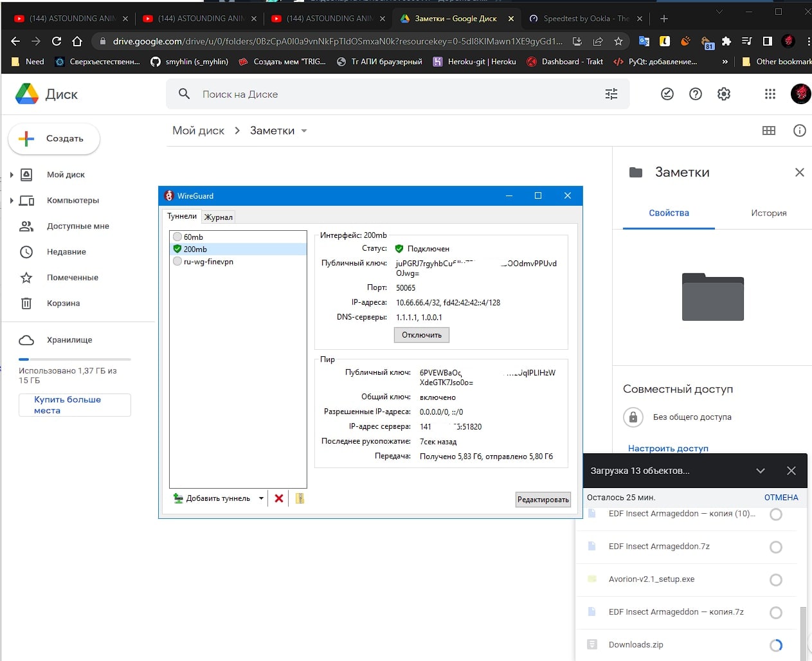812x661 pixels.
Task: Select the 200mb tunnel entry
Action: tap(195, 249)
